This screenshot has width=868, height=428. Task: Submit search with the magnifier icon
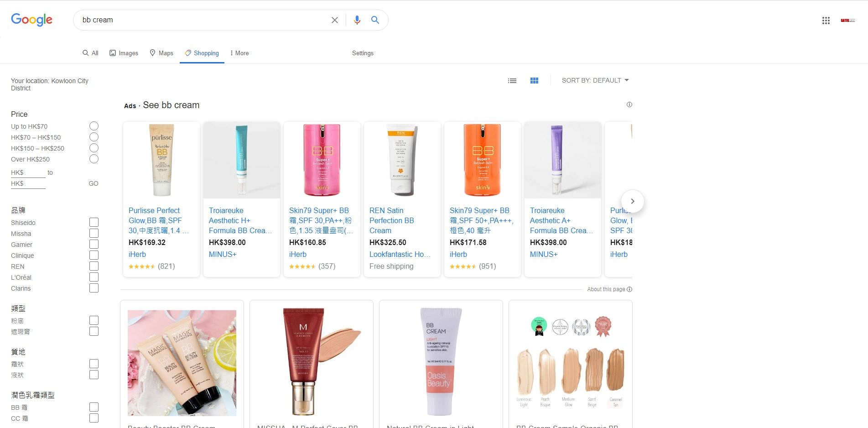[375, 20]
